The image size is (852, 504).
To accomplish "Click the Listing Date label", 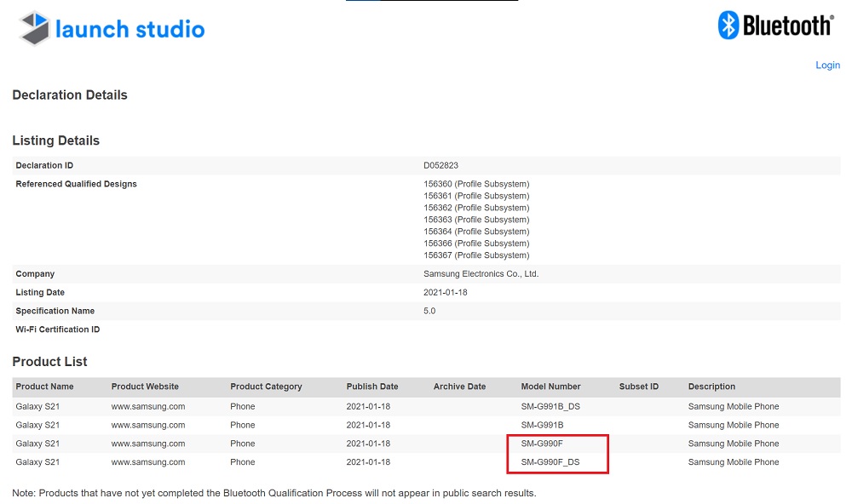I will pyautogui.click(x=40, y=293).
